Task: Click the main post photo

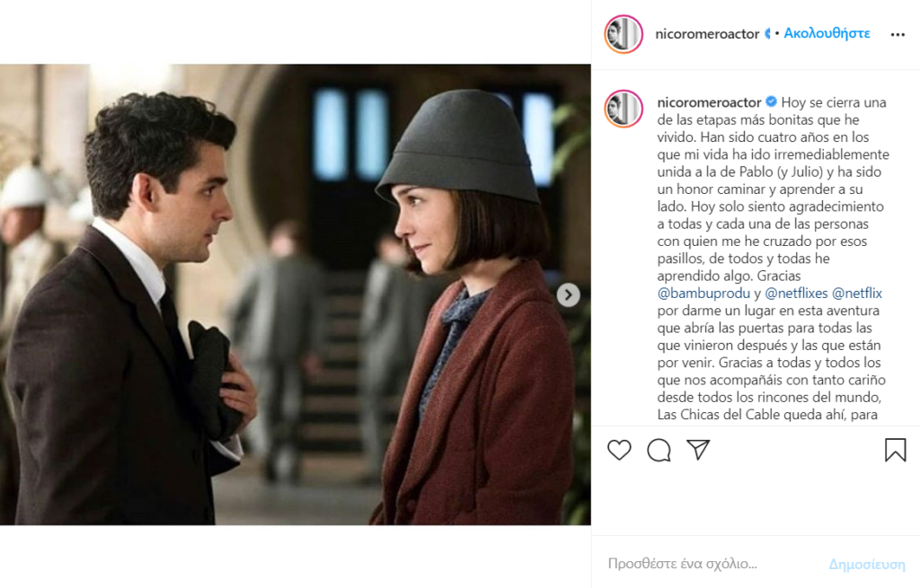Action: 295,294
